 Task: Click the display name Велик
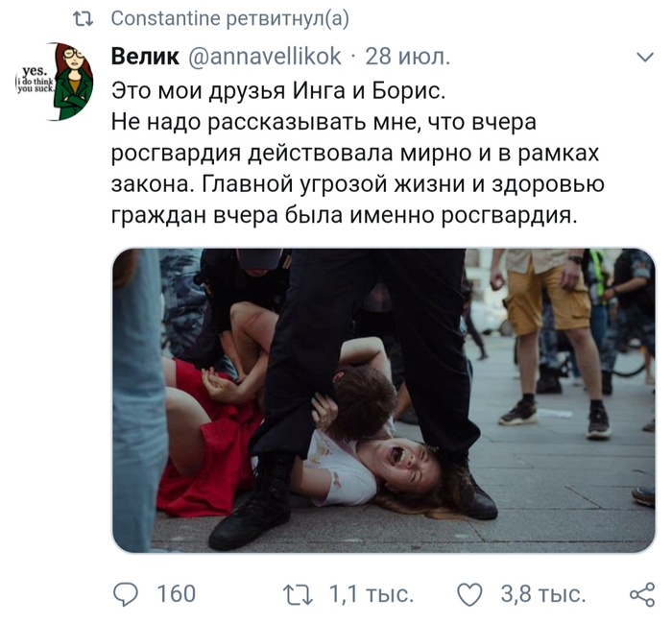click(x=145, y=57)
